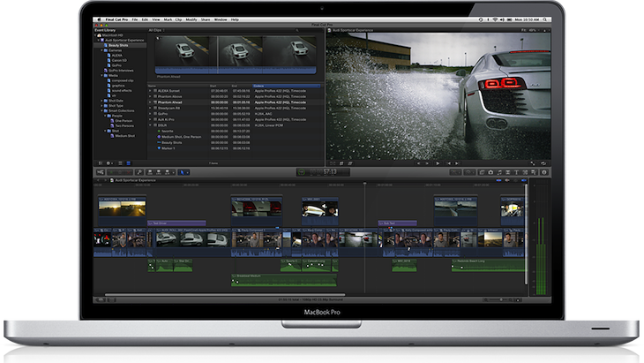Click the Wi-Fi status icon
This screenshot has height=363, width=644.
tap(495, 19)
